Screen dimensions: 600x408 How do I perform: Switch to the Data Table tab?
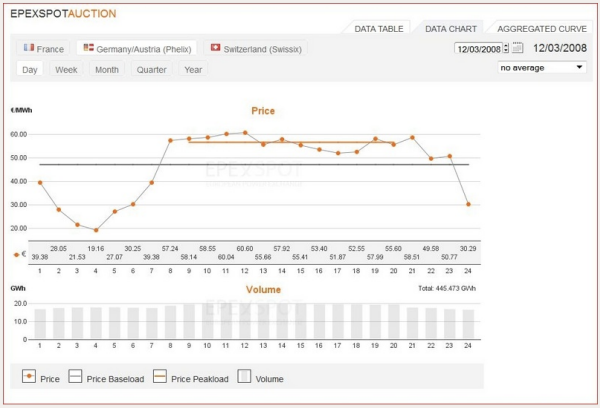click(379, 29)
